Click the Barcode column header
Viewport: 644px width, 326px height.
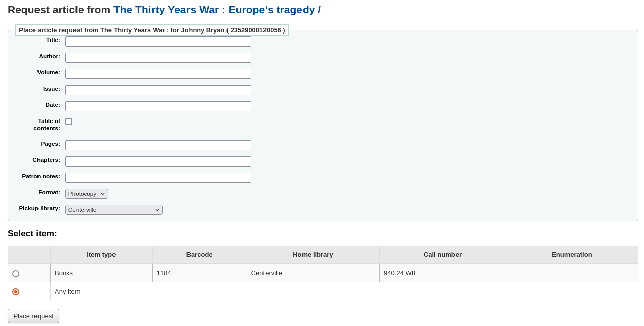pyautogui.click(x=199, y=255)
